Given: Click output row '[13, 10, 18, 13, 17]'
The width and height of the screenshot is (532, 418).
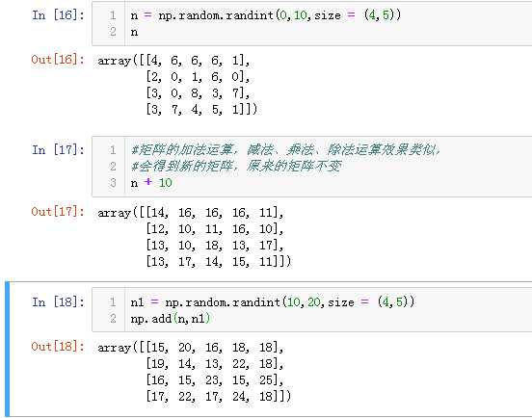Looking at the screenshot, I should [215, 245].
